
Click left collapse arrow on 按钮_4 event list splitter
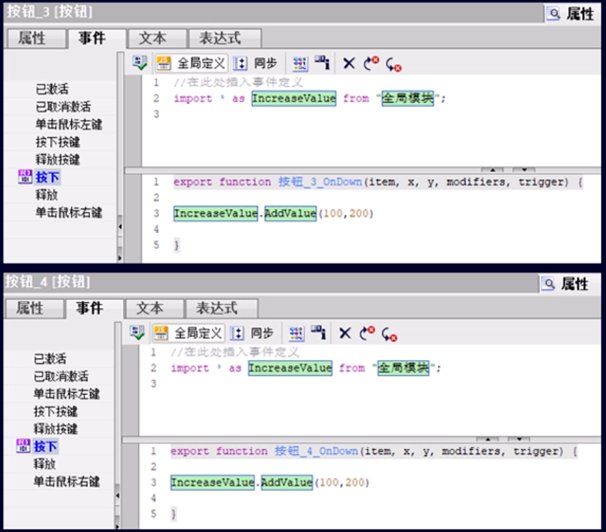pos(117,495)
